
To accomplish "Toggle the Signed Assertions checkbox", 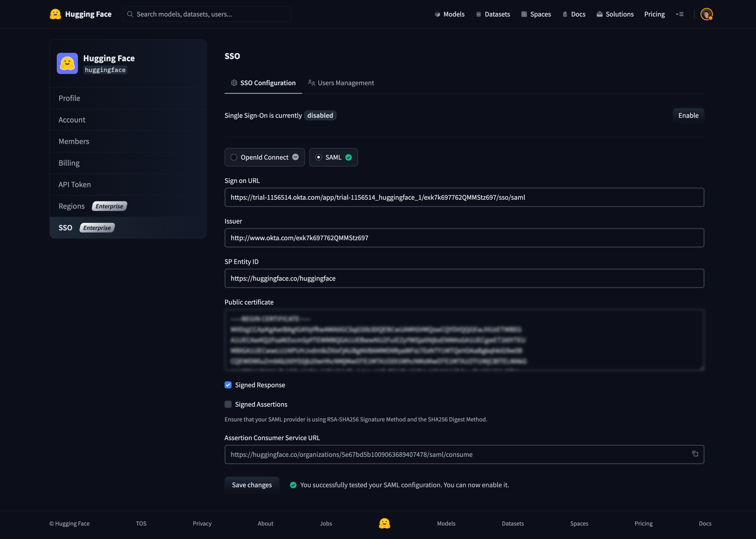I will (228, 404).
